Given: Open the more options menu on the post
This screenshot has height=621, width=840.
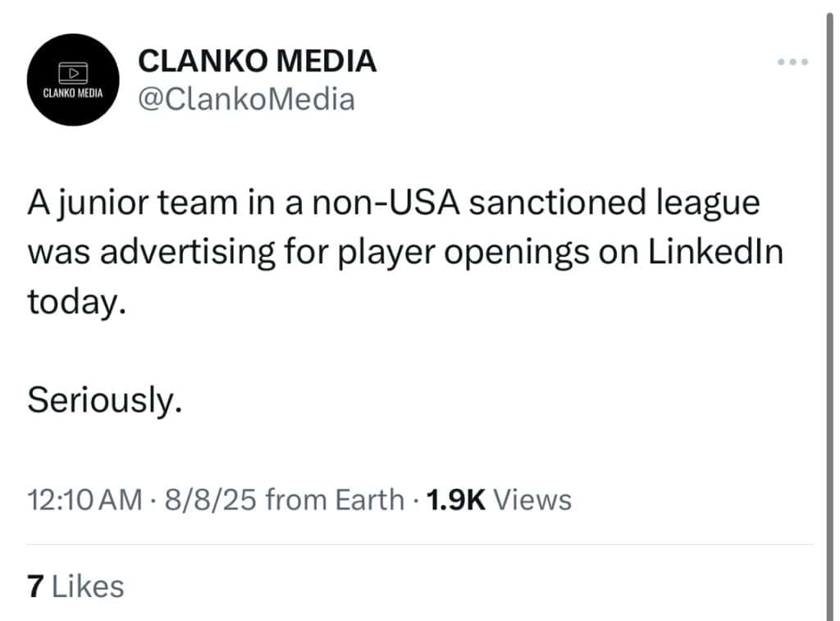Looking at the screenshot, I should 794,62.
